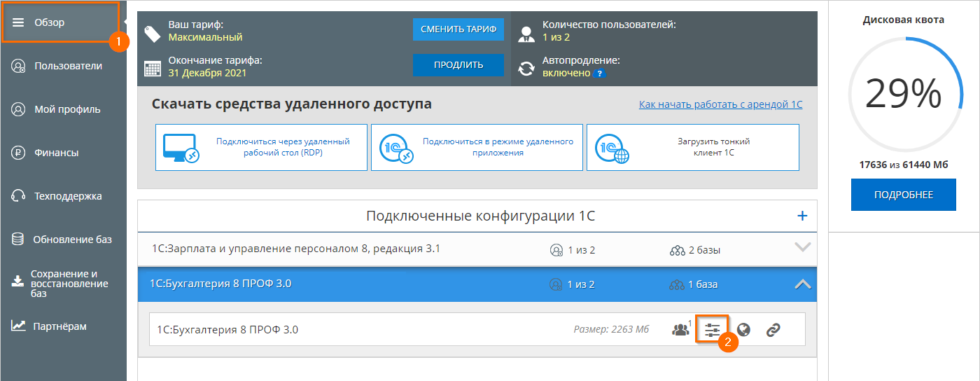Click the chain link icon
The width and height of the screenshot is (980, 381).
tap(773, 329)
